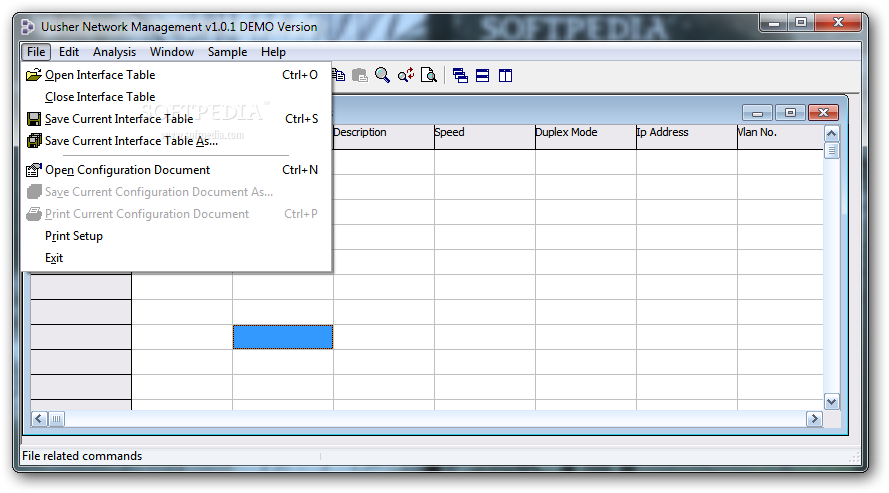Click the Find magnifier toolbar icon
889x493 pixels.
[x=383, y=75]
